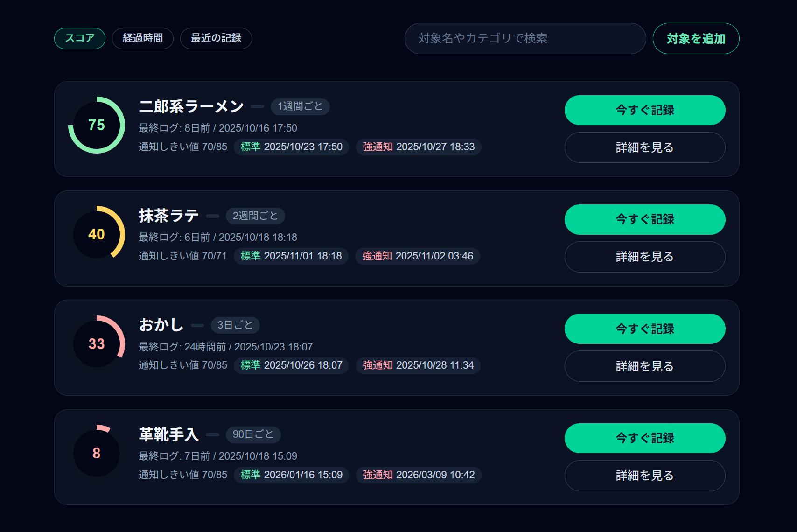The image size is (797, 532).
Task: Open 詳細を見る for 抹茶ラテ
Action: (x=644, y=257)
